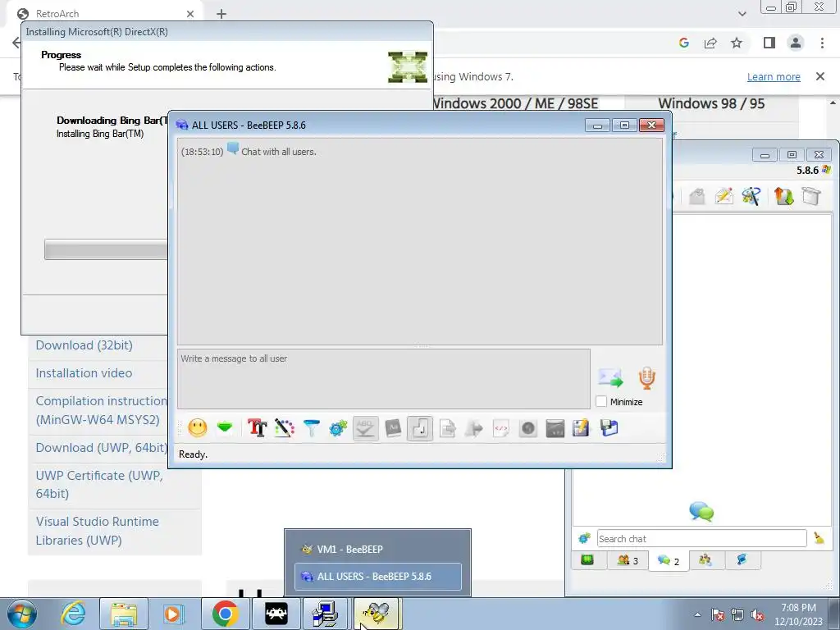This screenshot has height=630, width=840.
Task: Switch to the green screen tab
Action: (587, 559)
